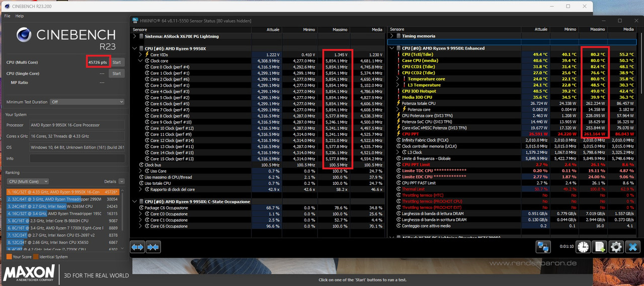Click the MAXON logo in Cinebench
The image size is (644, 286).
[30, 273]
